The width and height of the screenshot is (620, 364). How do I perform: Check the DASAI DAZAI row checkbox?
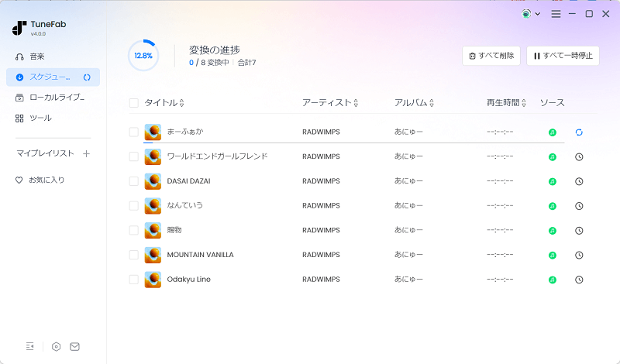click(134, 181)
